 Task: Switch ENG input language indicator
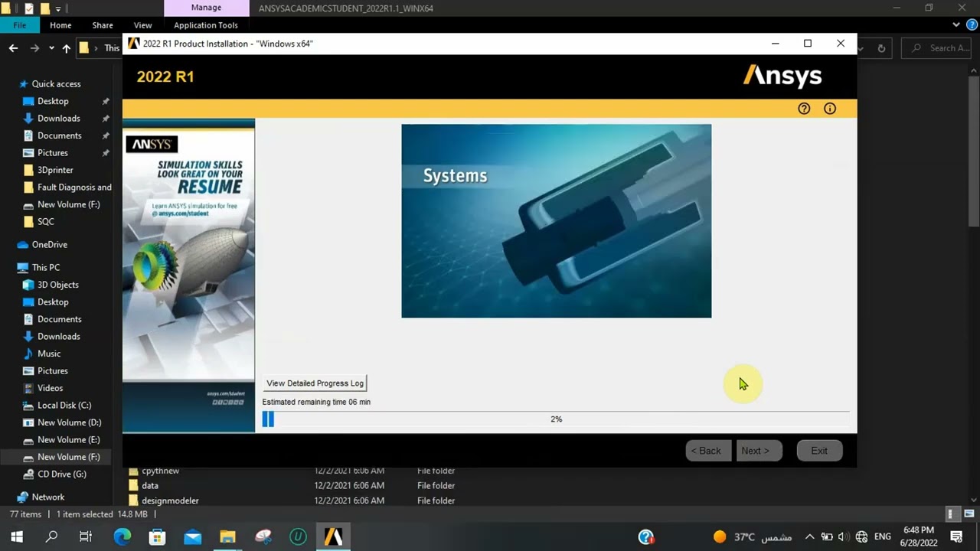[x=883, y=537]
